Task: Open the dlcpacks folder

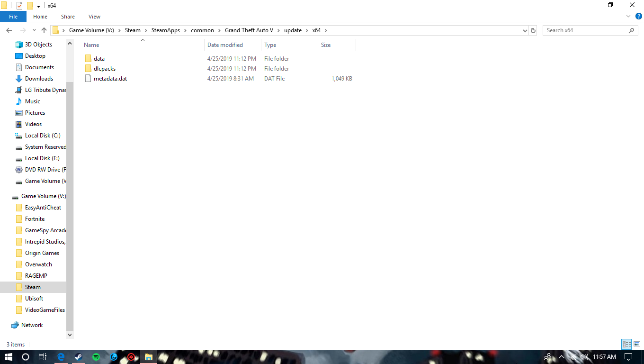Action: [104, 68]
